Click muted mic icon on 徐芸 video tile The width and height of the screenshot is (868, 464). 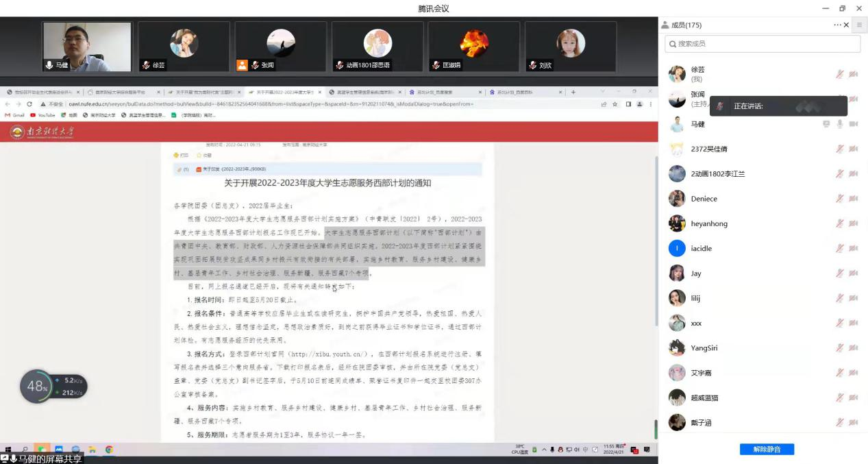click(146, 65)
